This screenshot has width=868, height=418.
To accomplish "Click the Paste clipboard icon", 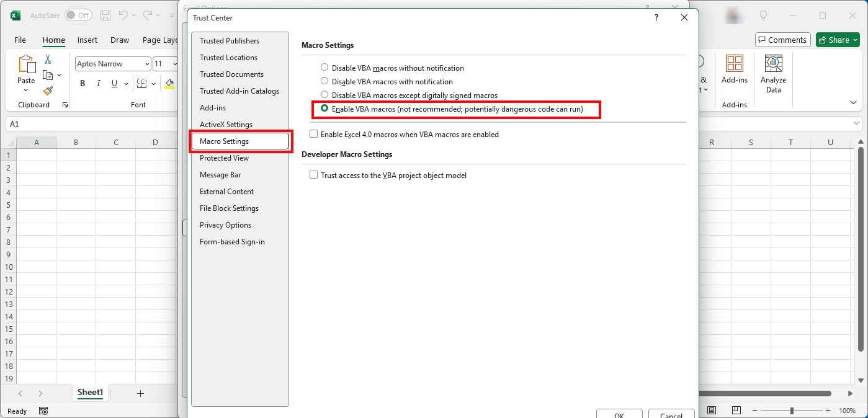I will point(26,64).
